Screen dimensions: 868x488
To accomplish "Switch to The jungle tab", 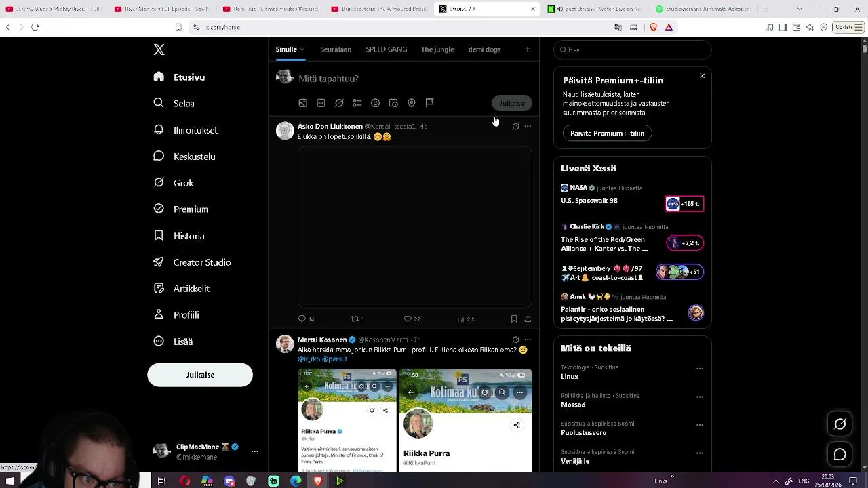I will 437,49.
